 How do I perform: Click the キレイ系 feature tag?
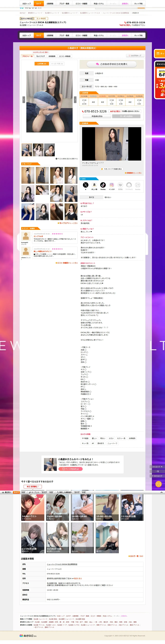(85, 444)
